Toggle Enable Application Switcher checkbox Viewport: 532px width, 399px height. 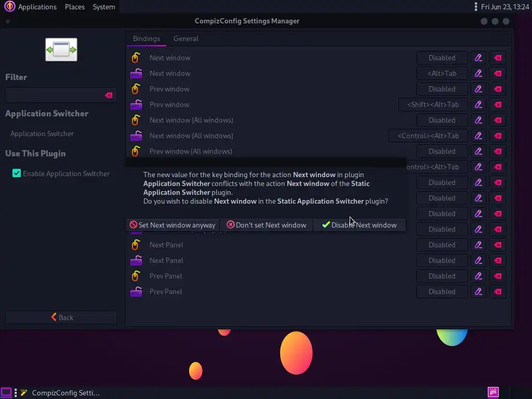click(16, 174)
